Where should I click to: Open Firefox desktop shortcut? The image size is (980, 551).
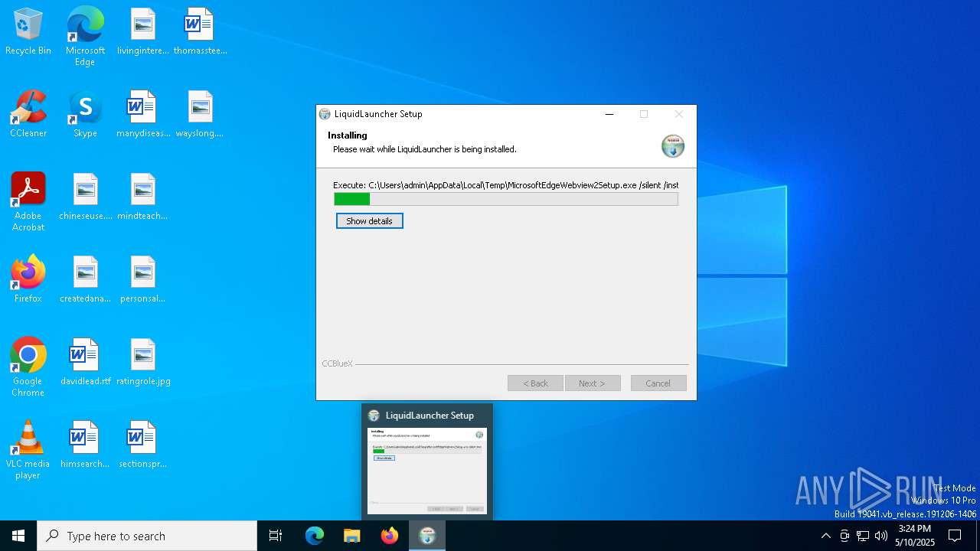[28, 280]
